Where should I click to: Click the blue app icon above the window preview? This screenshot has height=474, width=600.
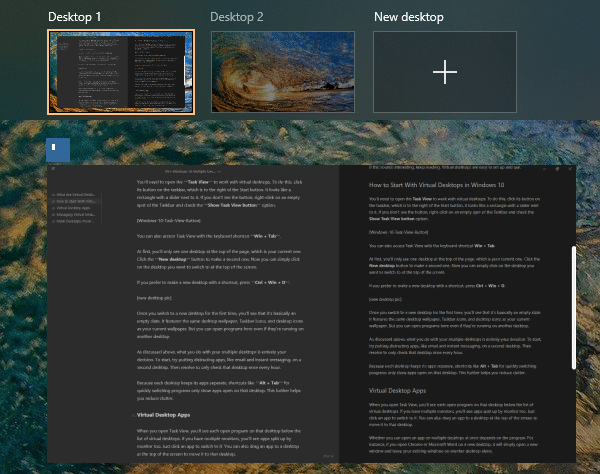[58, 150]
